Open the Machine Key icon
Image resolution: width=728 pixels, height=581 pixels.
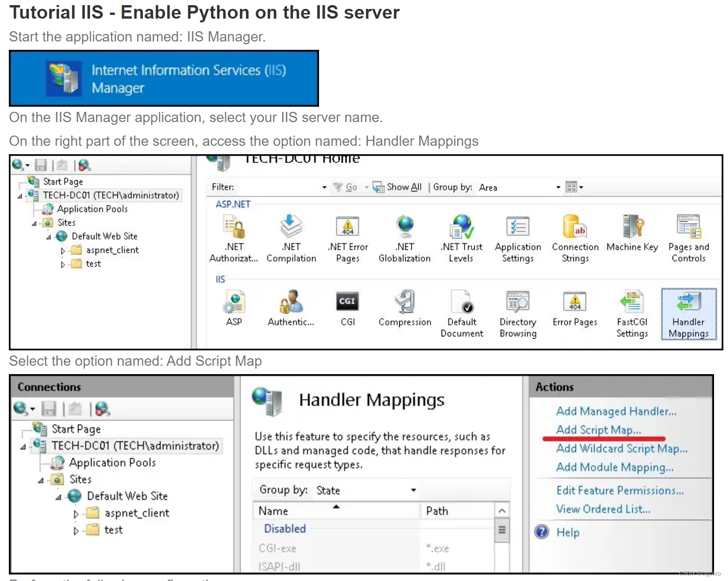tap(632, 233)
